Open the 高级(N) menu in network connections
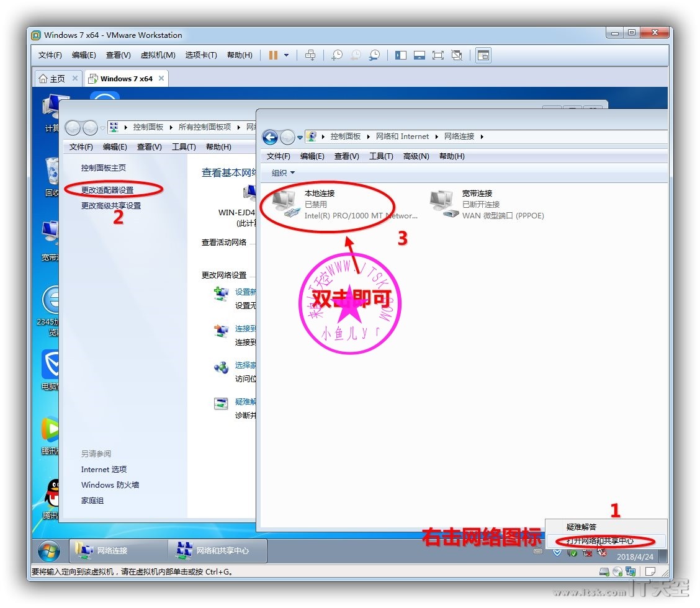This screenshot has height=608, width=700. (x=416, y=156)
